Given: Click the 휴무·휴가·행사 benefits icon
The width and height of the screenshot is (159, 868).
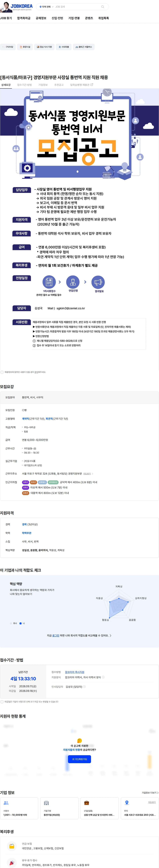Looking at the screenshot, I should point(12,863).
